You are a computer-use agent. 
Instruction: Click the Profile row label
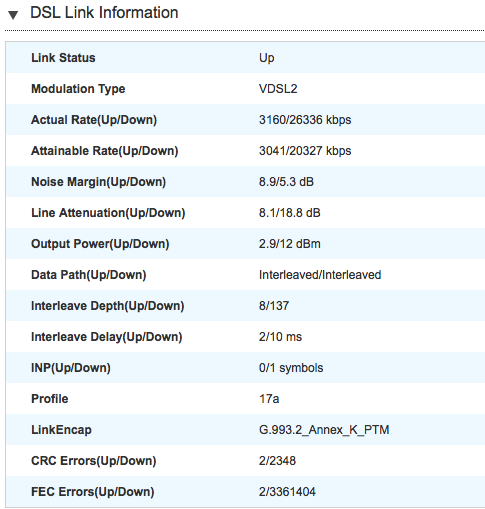click(50, 399)
